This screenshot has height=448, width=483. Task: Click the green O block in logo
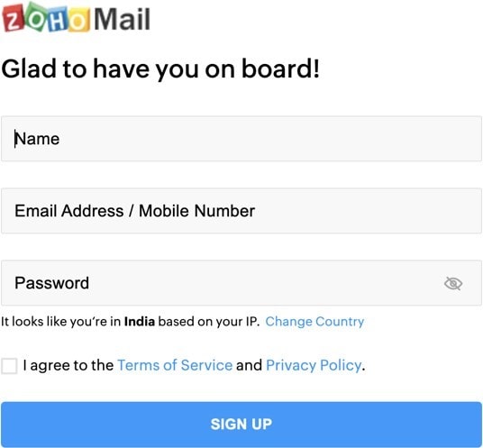[34, 16]
